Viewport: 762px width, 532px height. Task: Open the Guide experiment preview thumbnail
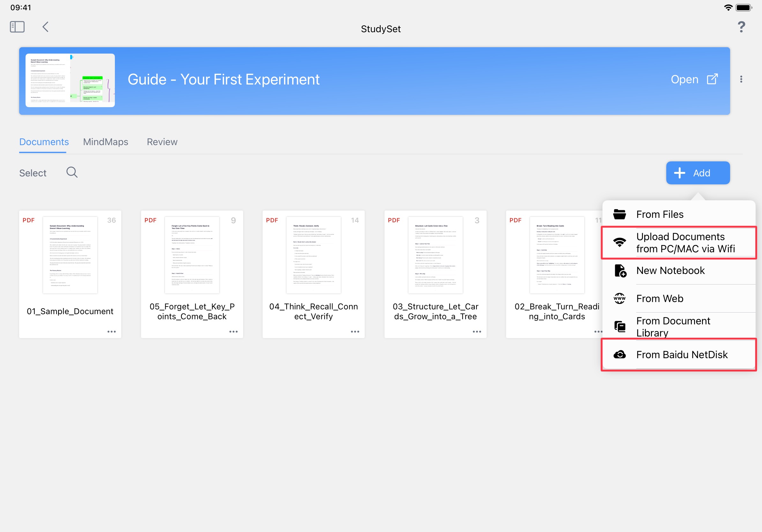click(70, 80)
